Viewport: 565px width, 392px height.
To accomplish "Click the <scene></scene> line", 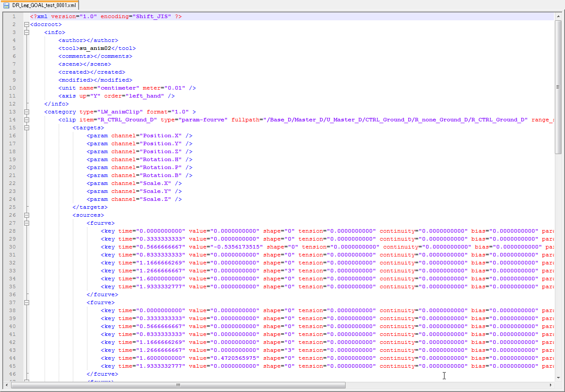I will (85, 64).
